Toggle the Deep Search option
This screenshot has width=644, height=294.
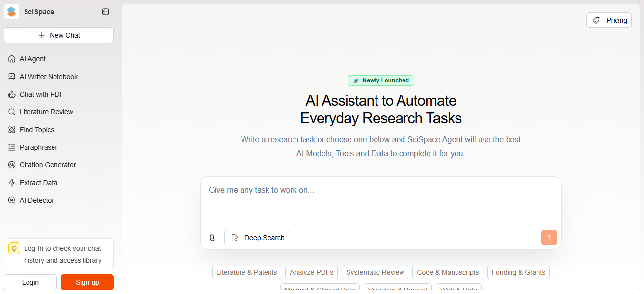pos(257,238)
